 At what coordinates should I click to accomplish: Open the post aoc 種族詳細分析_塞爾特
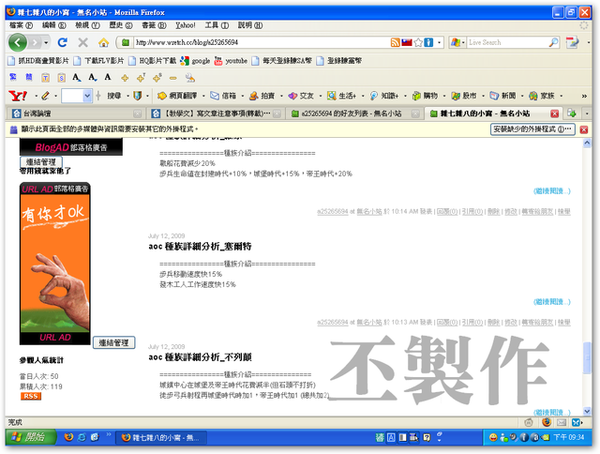[x=200, y=246]
